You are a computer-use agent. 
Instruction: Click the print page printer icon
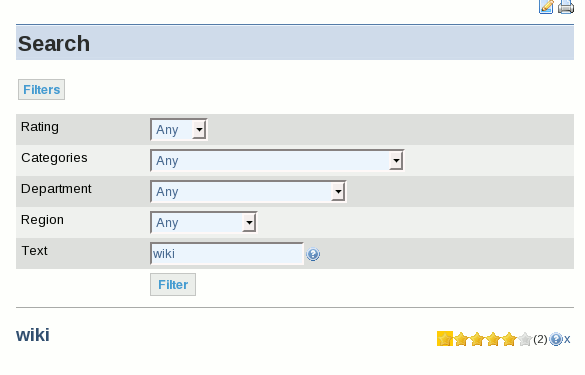pyautogui.click(x=566, y=6)
